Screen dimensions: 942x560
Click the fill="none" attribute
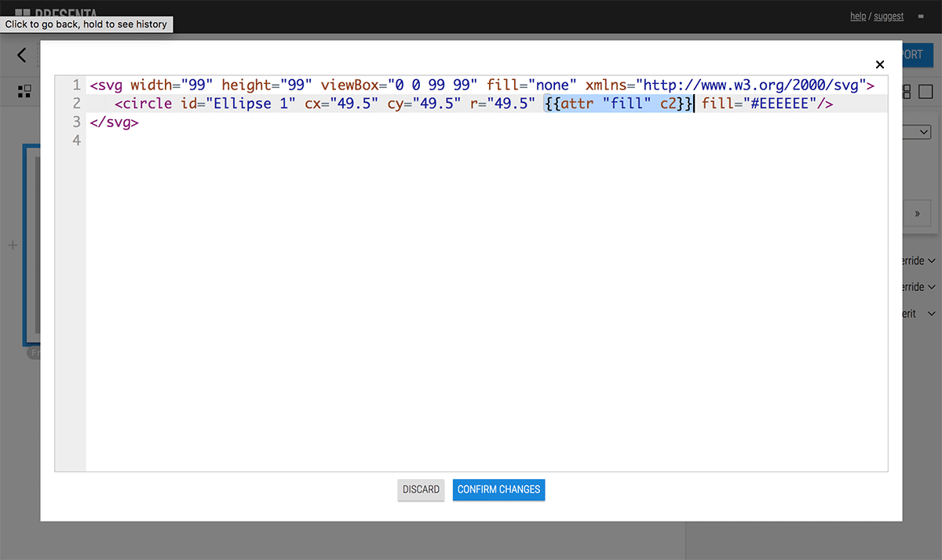[x=531, y=85]
